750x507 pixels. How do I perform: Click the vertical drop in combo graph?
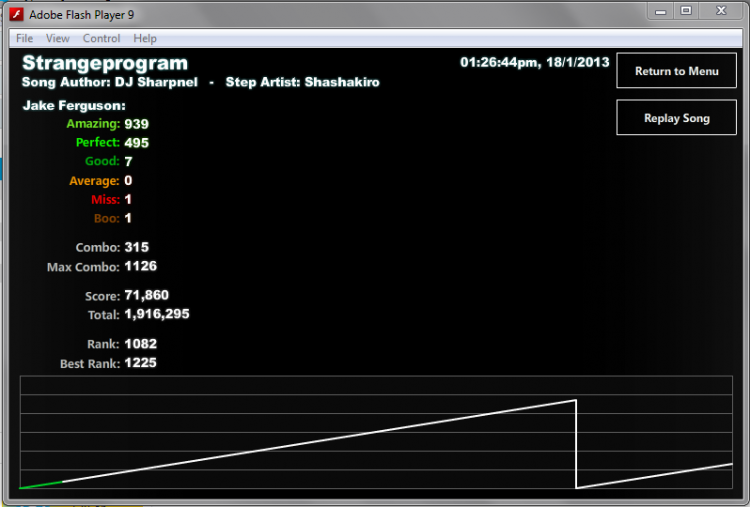coord(576,444)
